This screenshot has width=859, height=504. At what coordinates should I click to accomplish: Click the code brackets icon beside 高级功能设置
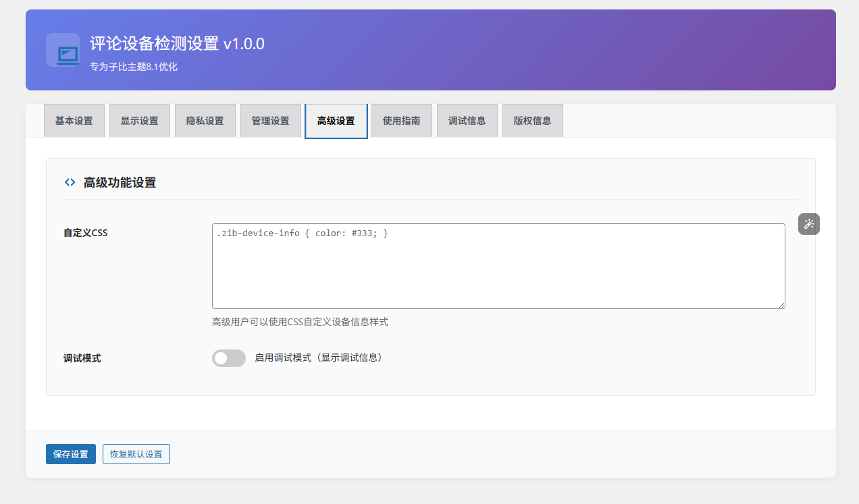(70, 182)
